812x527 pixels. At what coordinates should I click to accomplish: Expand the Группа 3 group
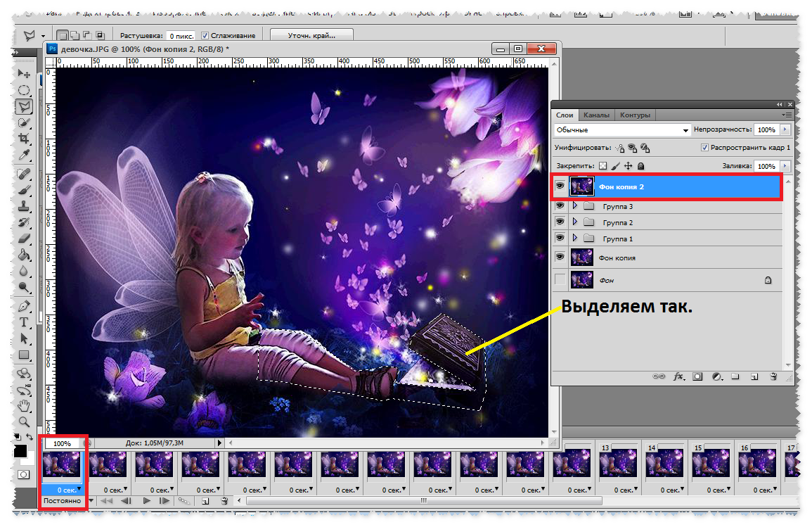pyautogui.click(x=575, y=205)
